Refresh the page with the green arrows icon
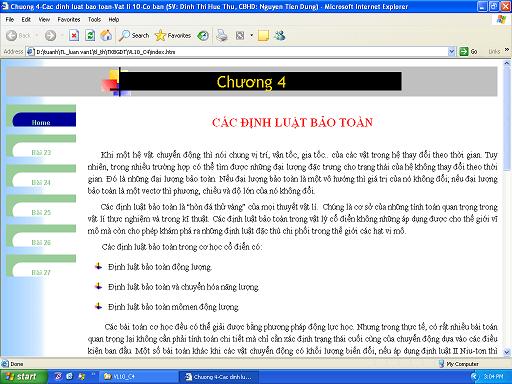Viewport: 512px width, 384px height. pos(90,35)
